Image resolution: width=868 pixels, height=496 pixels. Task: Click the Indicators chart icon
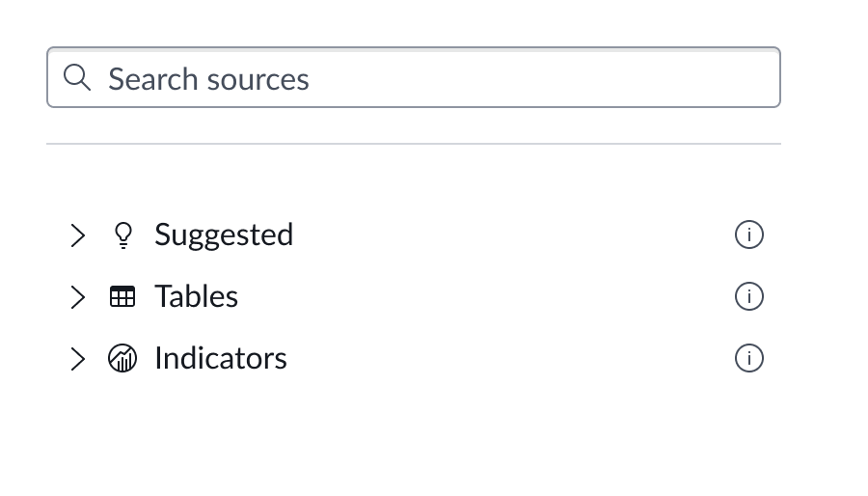click(122, 359)
